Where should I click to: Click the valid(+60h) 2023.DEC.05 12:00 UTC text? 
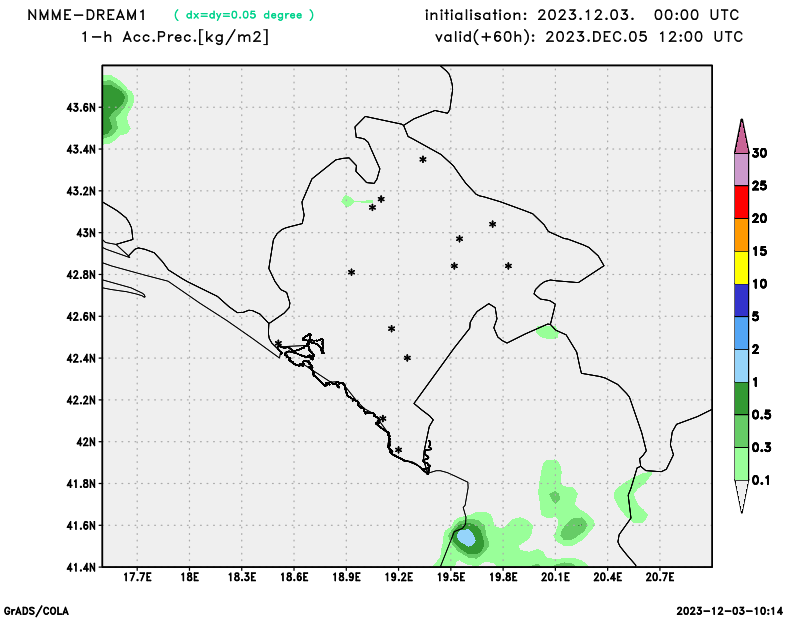click(589, 37)
